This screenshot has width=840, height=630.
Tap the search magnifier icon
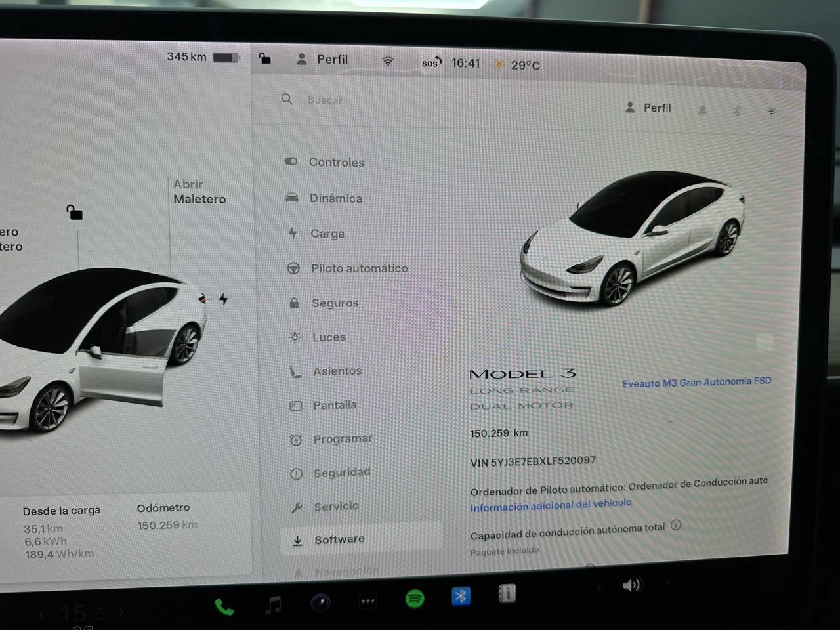click(287, 99)
